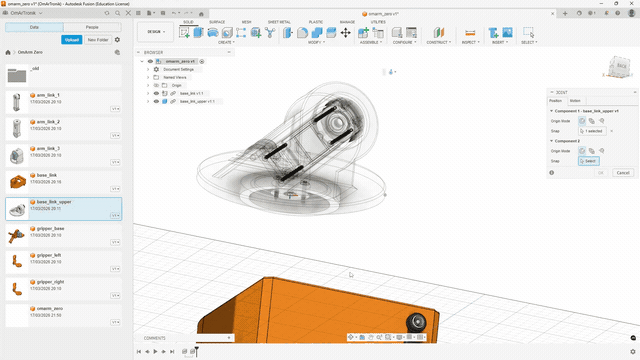Toggle visibility of omarm_zero v1 root
Viewport: 640px width, 360px height.
click(150, 61)
